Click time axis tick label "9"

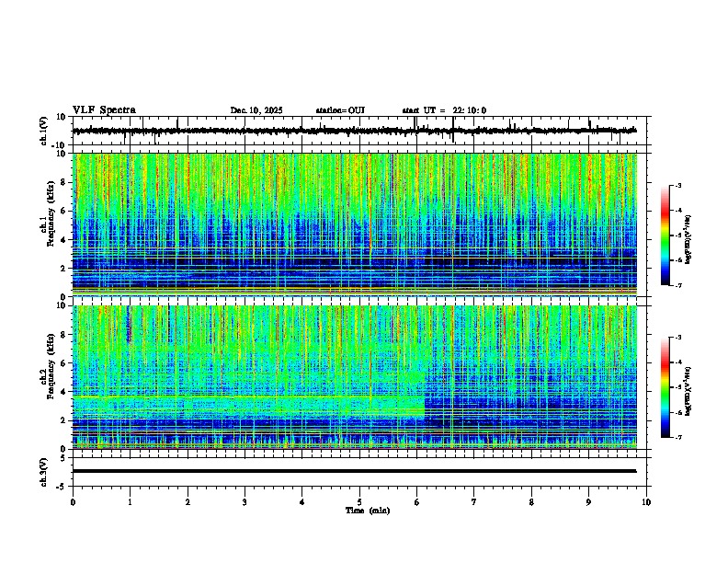point(588,502)
